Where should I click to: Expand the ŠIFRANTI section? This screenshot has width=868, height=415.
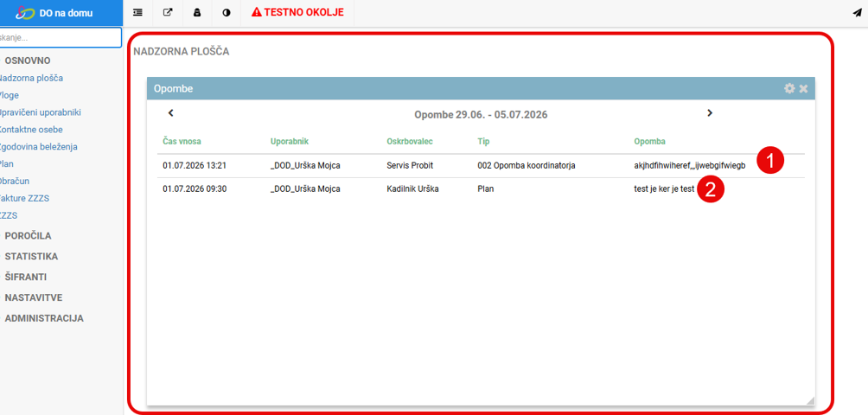point(25,278)
